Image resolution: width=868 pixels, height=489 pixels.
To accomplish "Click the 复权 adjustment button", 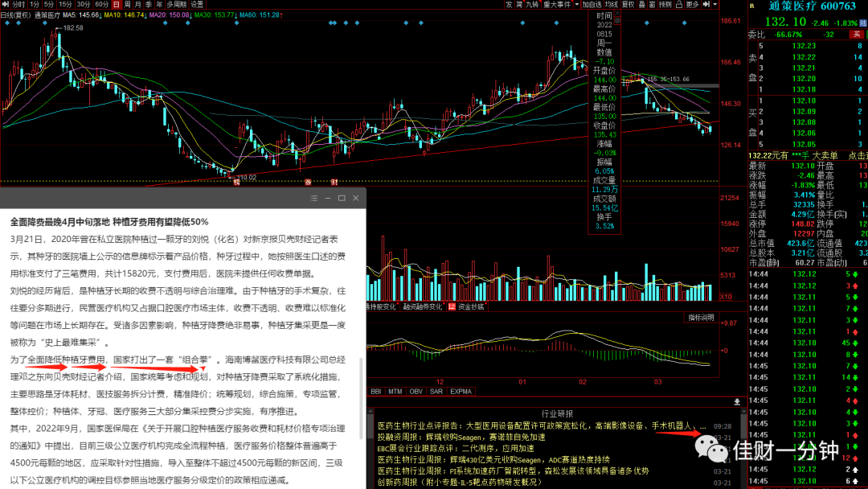I will click(628, 4).
